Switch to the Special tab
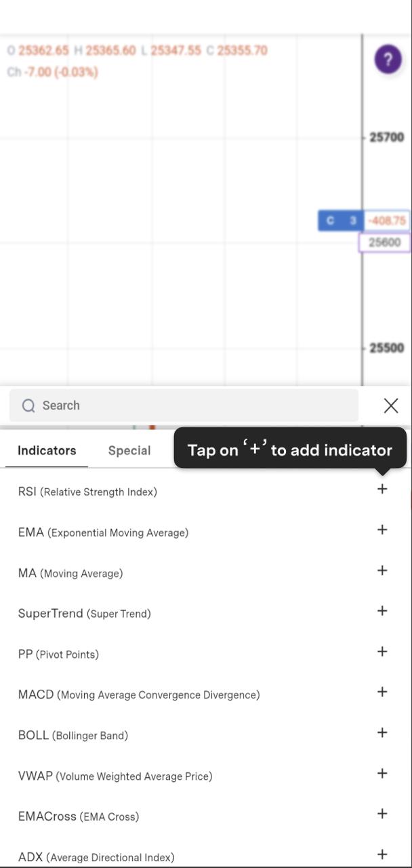Screen dimensions: 412x868 pyautogui.click(x=129, y=451)
